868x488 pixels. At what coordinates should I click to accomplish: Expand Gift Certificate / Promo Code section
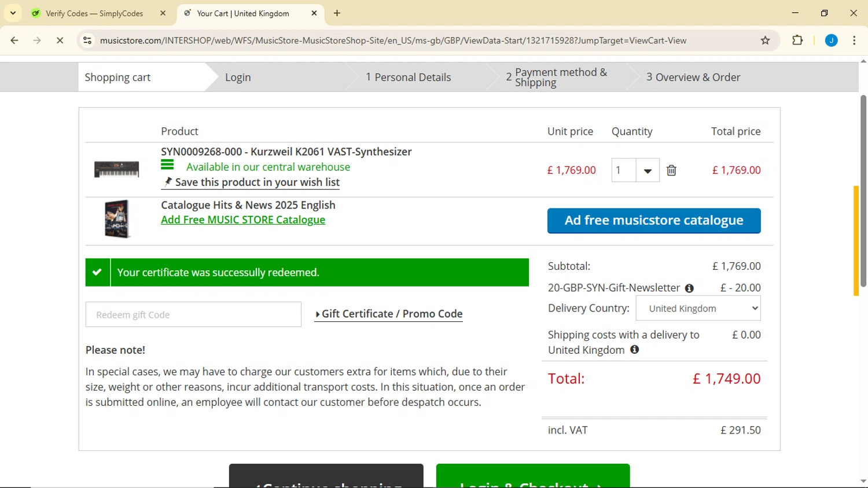389,314
